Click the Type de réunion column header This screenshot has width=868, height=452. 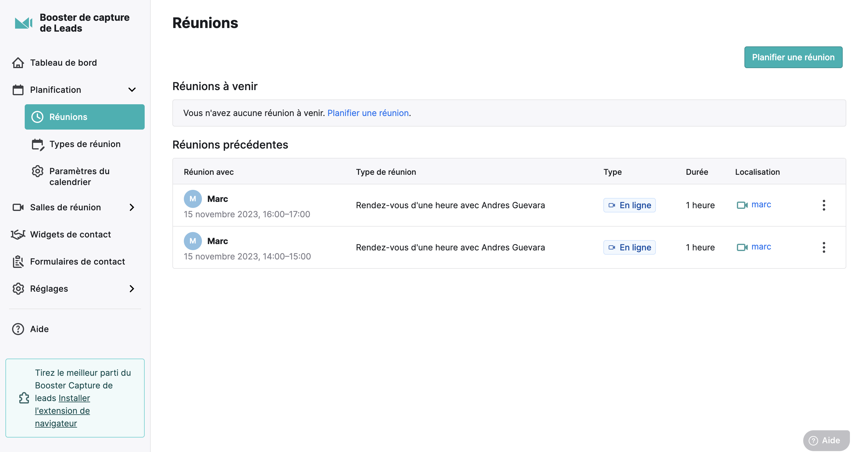point(386,172)
